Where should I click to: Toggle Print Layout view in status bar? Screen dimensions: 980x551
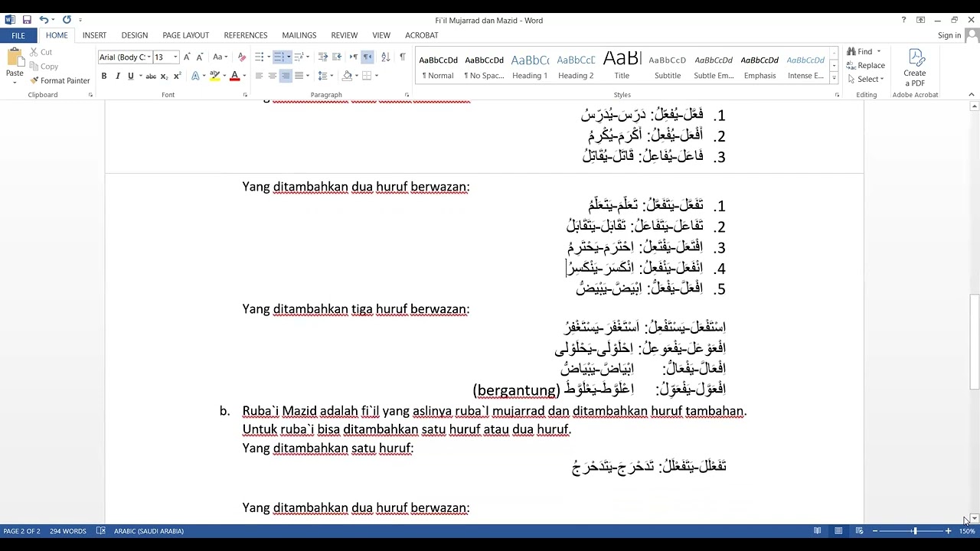point(838,531)
